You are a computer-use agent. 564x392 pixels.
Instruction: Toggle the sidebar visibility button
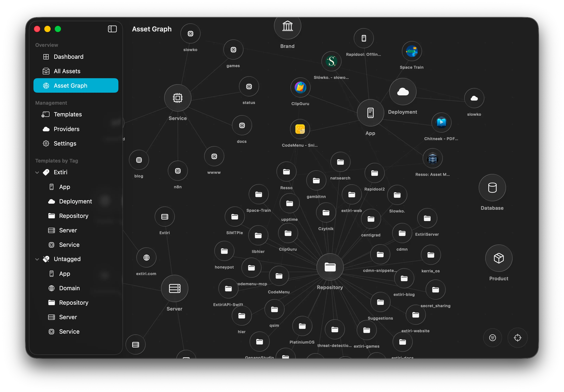point(112,29)
